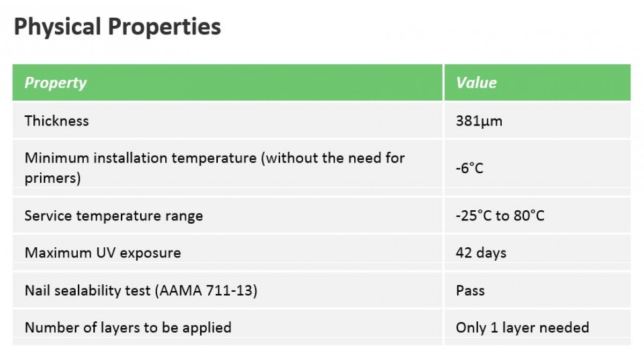Select the Nail sealability test label
The image size is (644, 362).
141,291
